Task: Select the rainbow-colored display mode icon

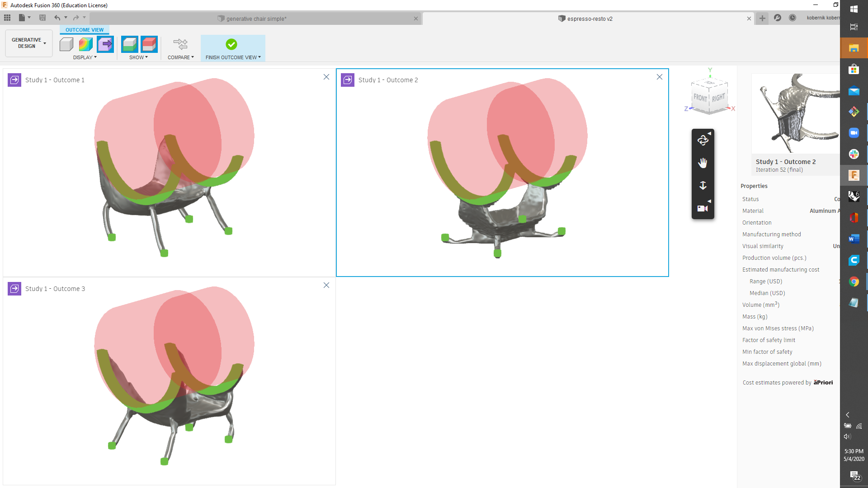Action: tap(85, 44)
